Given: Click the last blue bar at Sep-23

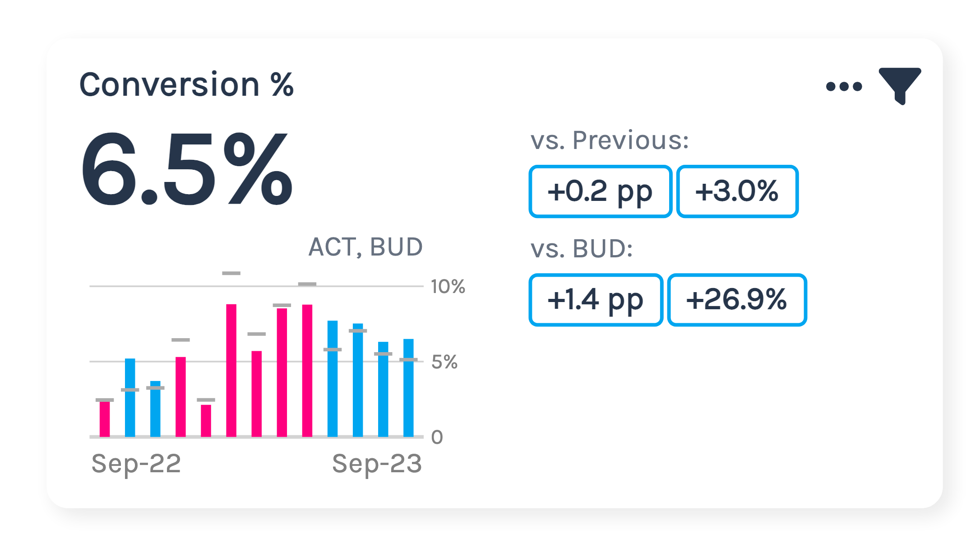Looking at the screenshot, I should pos(408,388).
